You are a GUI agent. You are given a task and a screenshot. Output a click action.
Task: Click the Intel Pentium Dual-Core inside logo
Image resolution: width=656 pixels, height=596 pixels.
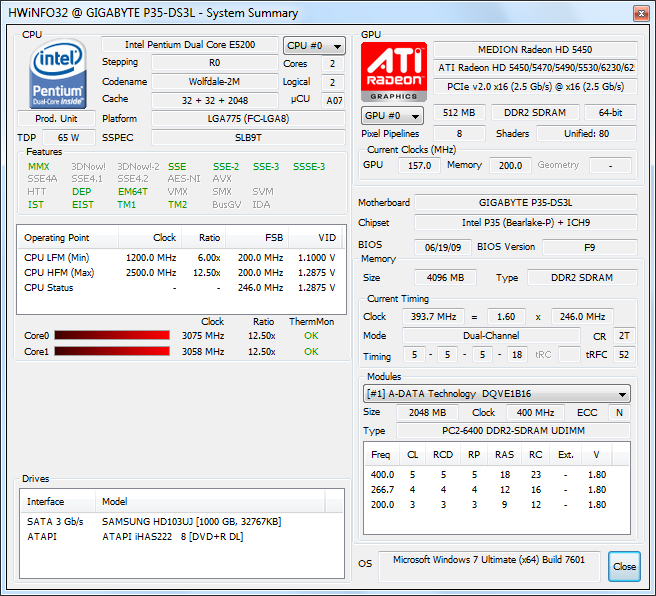[x=58, y=73]
